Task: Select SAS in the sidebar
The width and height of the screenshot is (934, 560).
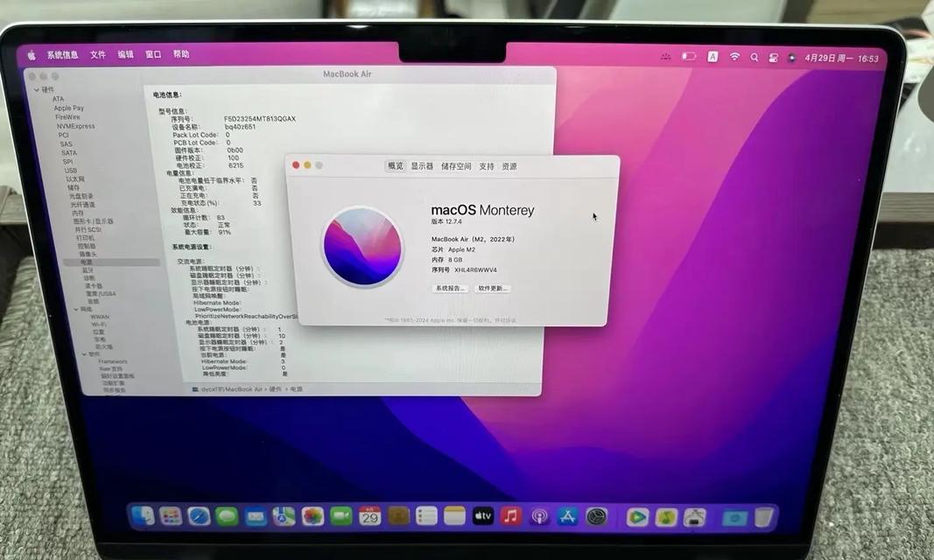Action: coord(67,144)
